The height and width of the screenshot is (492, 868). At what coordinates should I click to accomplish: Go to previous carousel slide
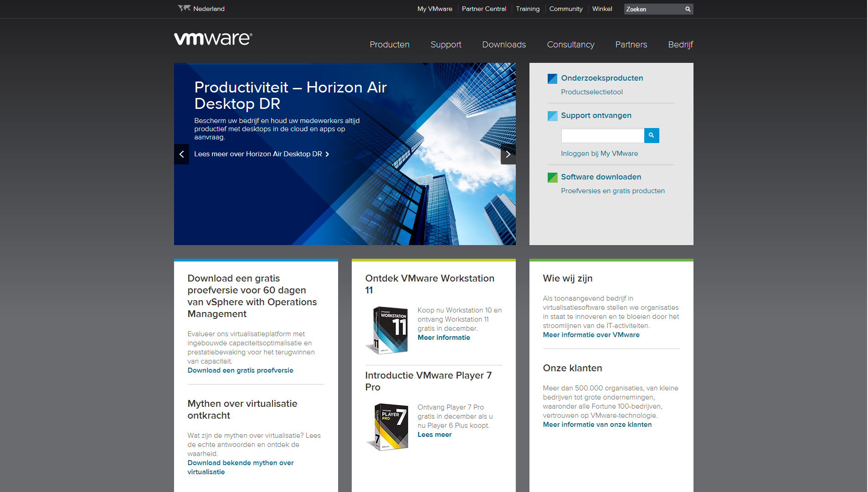(181, 154)
